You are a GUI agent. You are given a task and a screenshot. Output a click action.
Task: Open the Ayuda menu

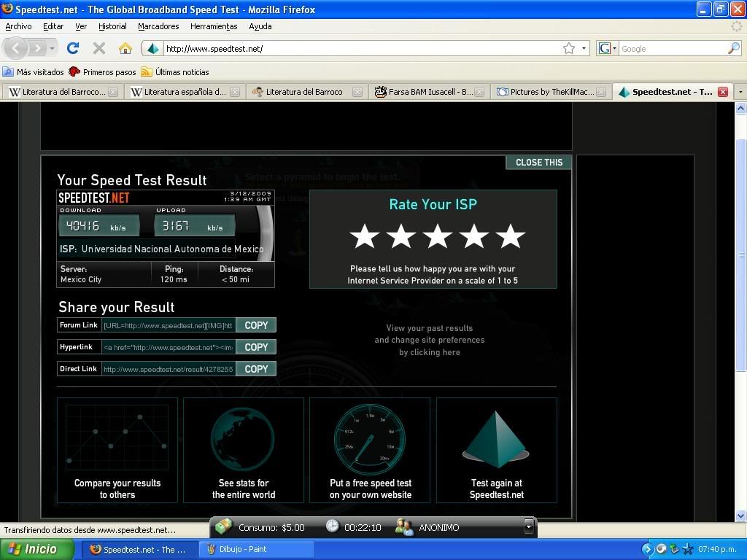(260, 27)
